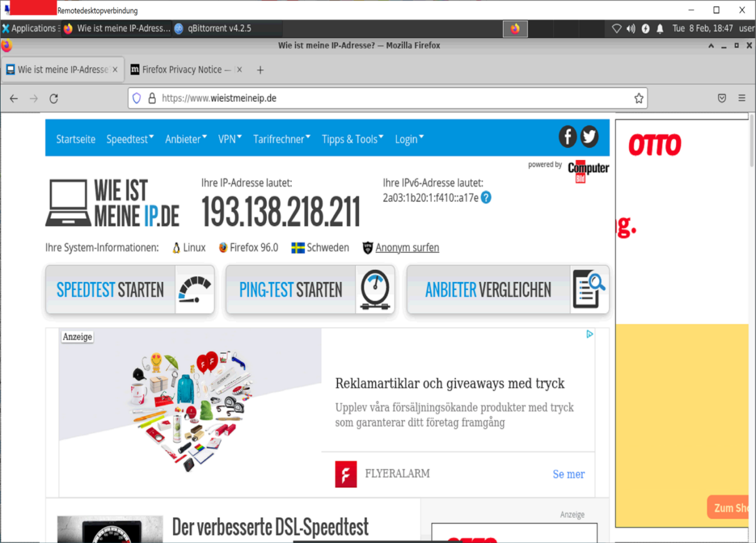Click the Schweden country text
The height and width of the screenshot is (543, 756).
[x=328, y=247]
